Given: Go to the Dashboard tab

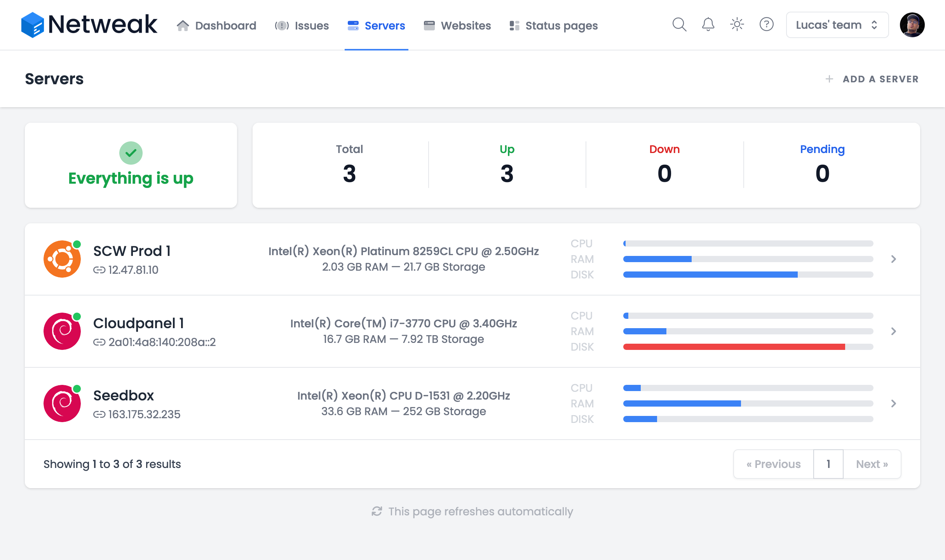Looking at the screenshot, I should tap(216, 26).
